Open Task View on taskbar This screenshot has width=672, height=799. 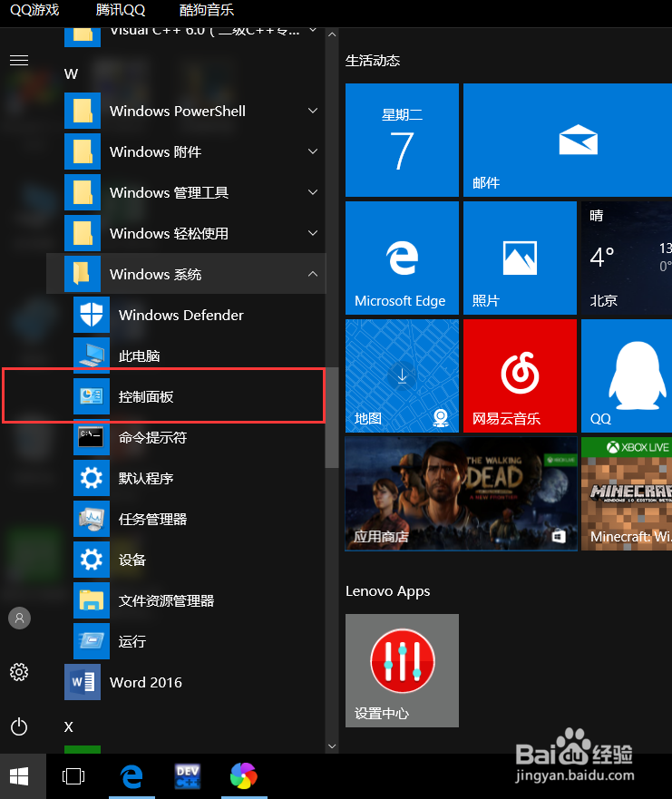pyautogui.click(x=73, y=776)
